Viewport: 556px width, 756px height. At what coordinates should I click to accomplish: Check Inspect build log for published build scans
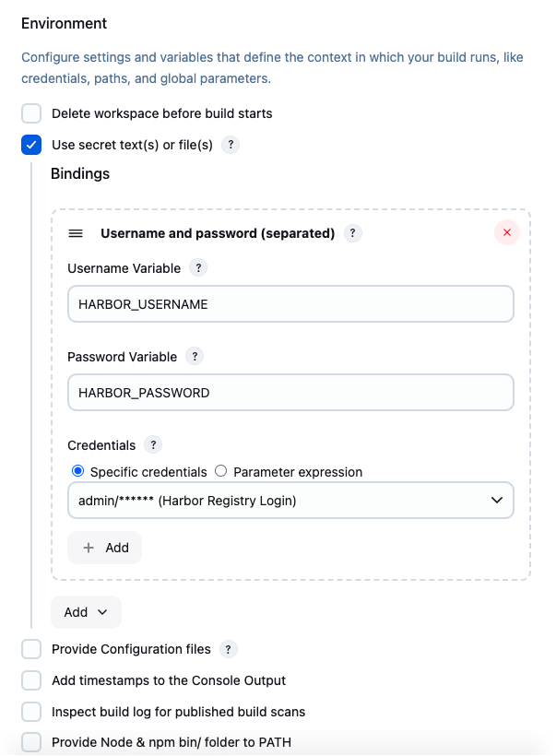(x=31, y=712)
